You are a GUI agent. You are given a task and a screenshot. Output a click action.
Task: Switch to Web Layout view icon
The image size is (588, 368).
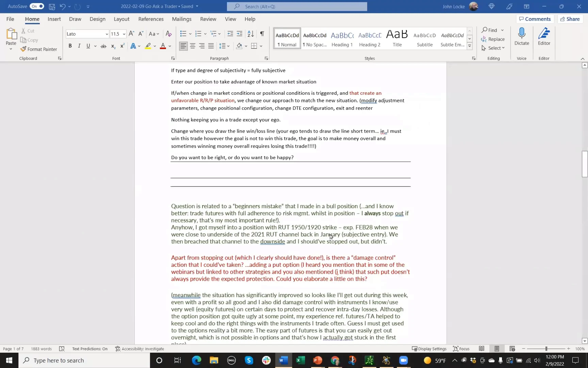click(512, 349)
